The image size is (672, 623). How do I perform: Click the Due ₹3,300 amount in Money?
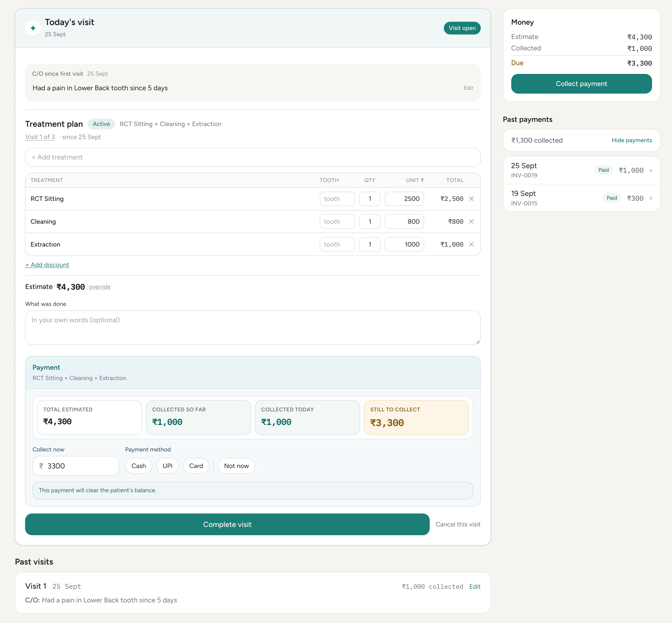(639, 63)
